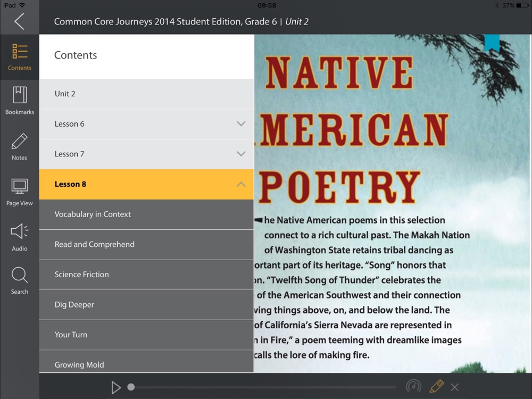Collapse the Lesson 8 section

pos(241,184)
